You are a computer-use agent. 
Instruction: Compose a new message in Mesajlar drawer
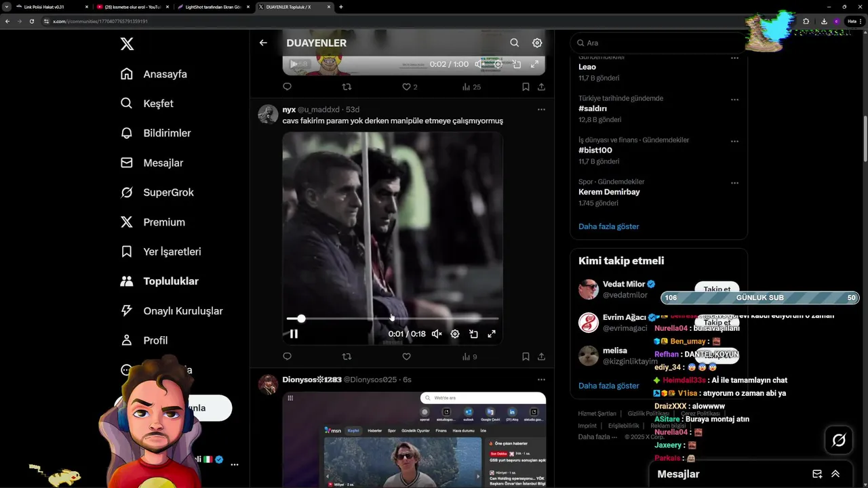coord(817,474)
